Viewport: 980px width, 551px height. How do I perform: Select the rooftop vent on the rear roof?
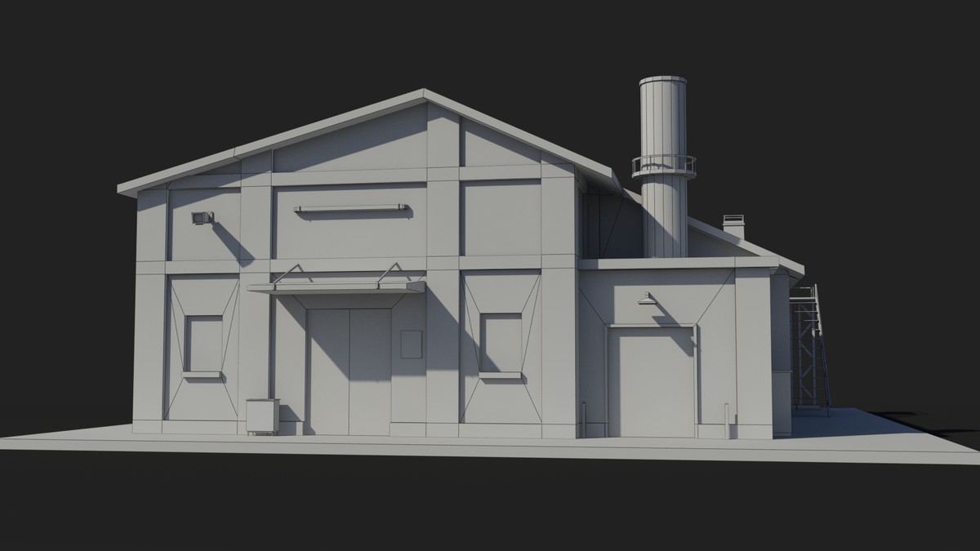733,219
